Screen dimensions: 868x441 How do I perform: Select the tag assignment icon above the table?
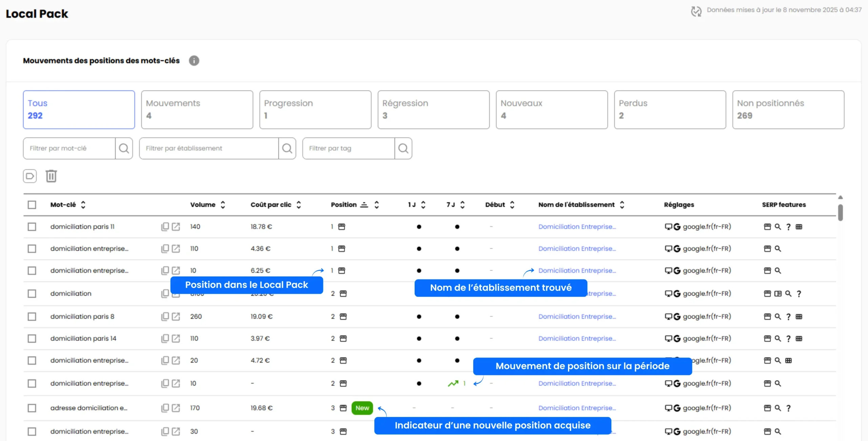click(x=30, y=176)
